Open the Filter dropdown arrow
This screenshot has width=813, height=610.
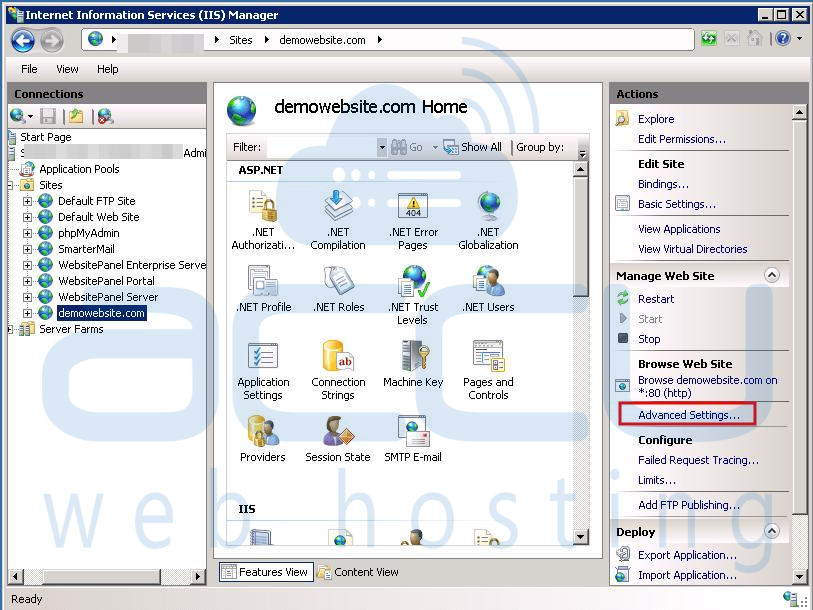pyautogui.click(x=382, y=147)
